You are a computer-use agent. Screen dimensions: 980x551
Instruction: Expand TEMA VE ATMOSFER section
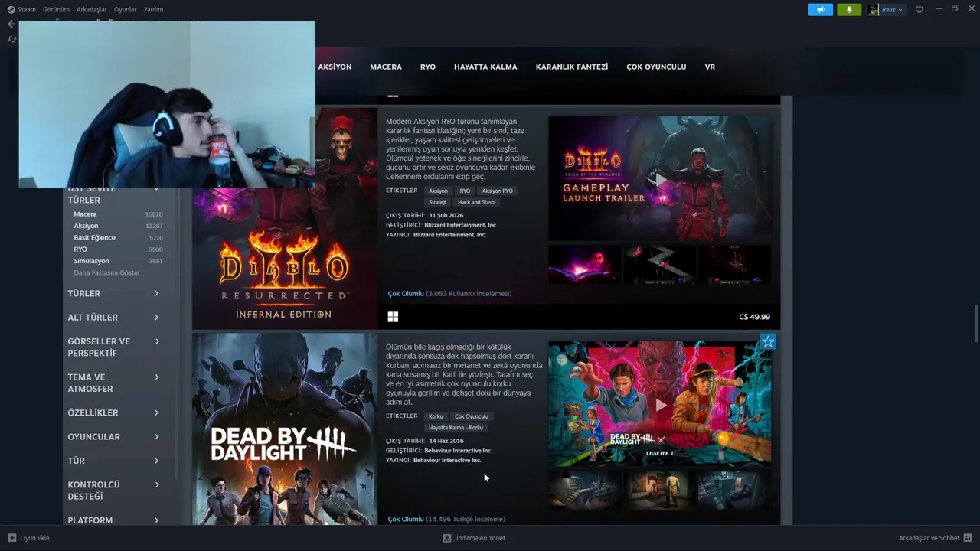113,383
